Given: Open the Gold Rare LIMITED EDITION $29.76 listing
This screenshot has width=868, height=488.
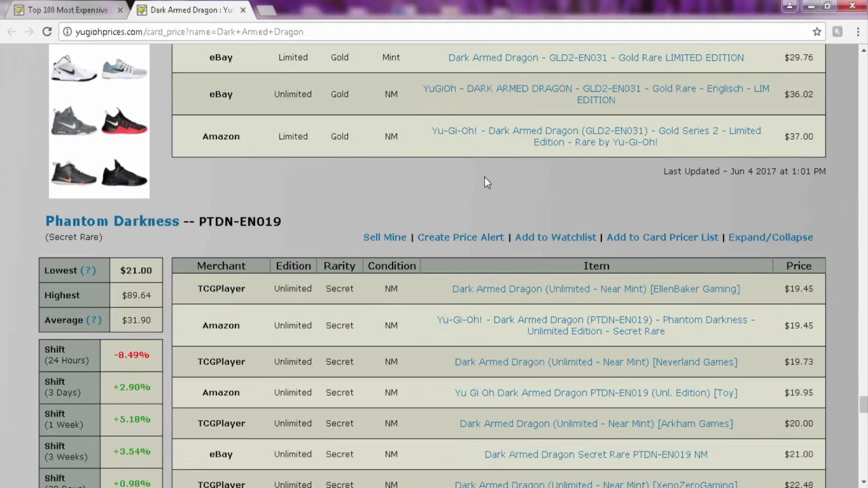Looking at the screenshot, I should pos(596,58).
